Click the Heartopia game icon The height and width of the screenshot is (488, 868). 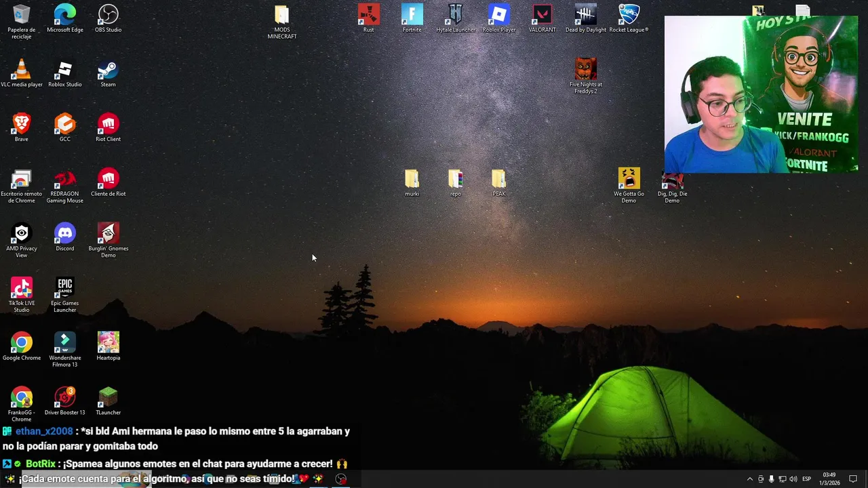coord(108,346)
